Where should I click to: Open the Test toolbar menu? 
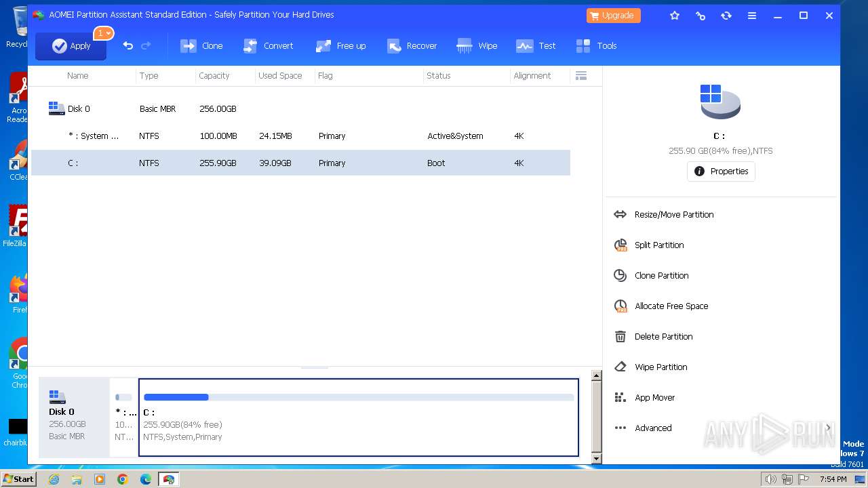tap(536, 45)
